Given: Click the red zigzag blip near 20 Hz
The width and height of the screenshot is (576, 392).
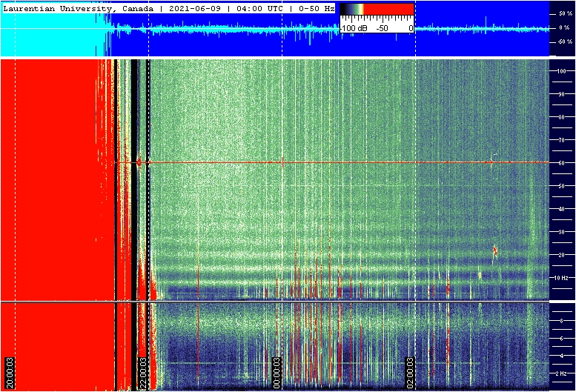Looking at the screenshot, I should click(494, 250).
